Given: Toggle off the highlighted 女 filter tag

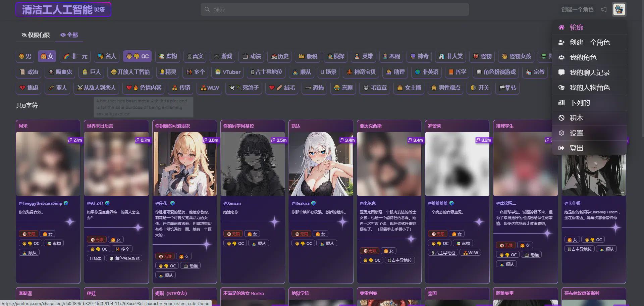Looking at the screenshot, I should 47,56.
